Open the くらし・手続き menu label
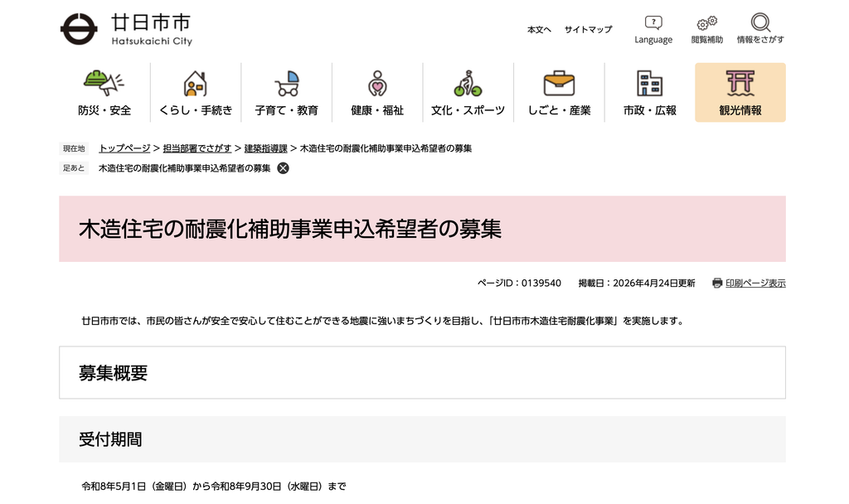 point(196,110)
